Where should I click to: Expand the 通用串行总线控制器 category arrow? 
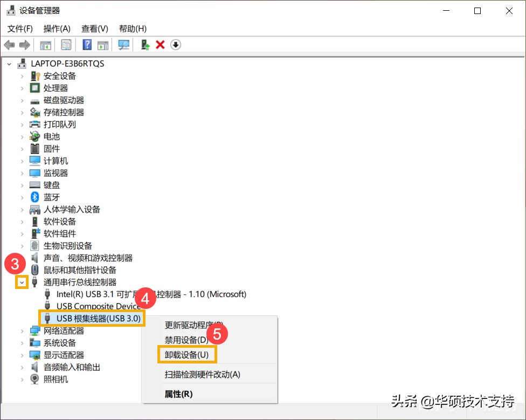point(22,282)
